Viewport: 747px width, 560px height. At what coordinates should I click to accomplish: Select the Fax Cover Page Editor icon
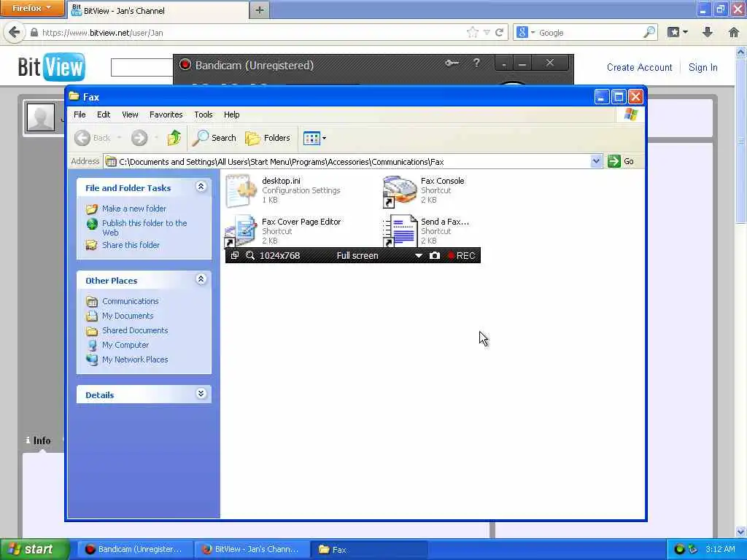click(241, 231)
